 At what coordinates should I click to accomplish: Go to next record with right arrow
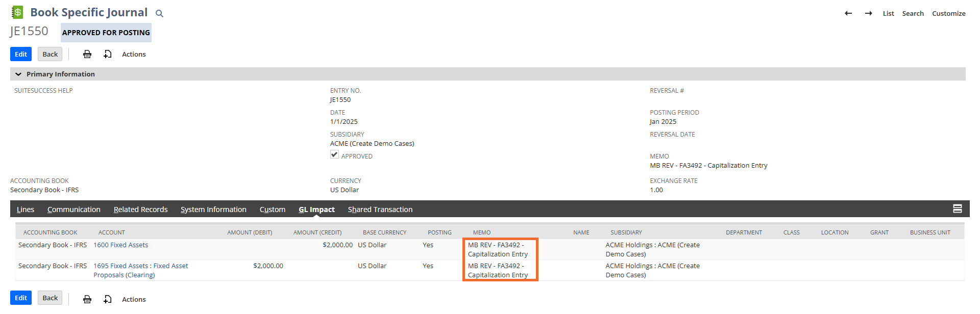point(868,13)
